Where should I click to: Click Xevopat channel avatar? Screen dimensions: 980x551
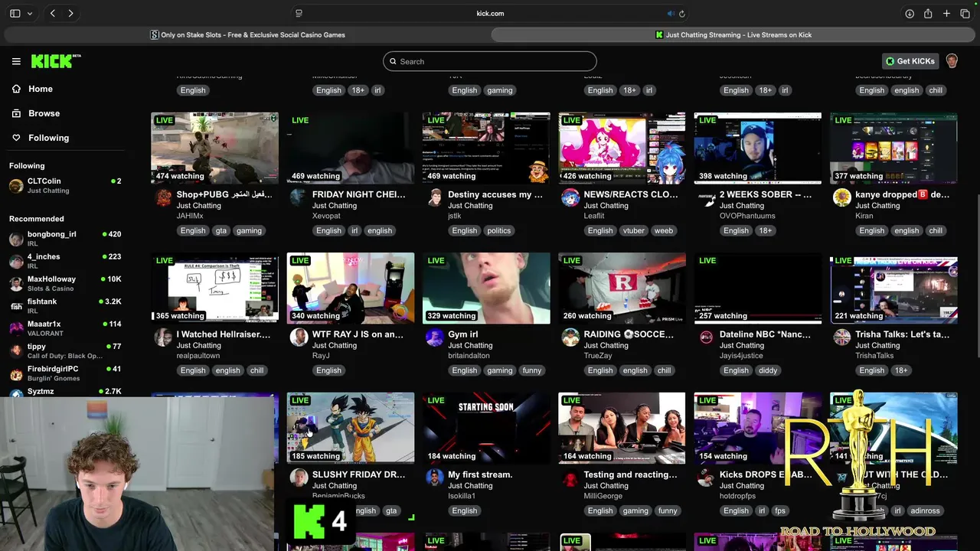(299, 197)
